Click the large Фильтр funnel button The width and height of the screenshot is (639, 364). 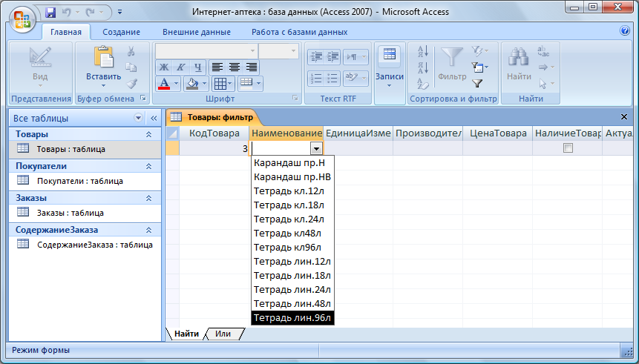(452, 64)
